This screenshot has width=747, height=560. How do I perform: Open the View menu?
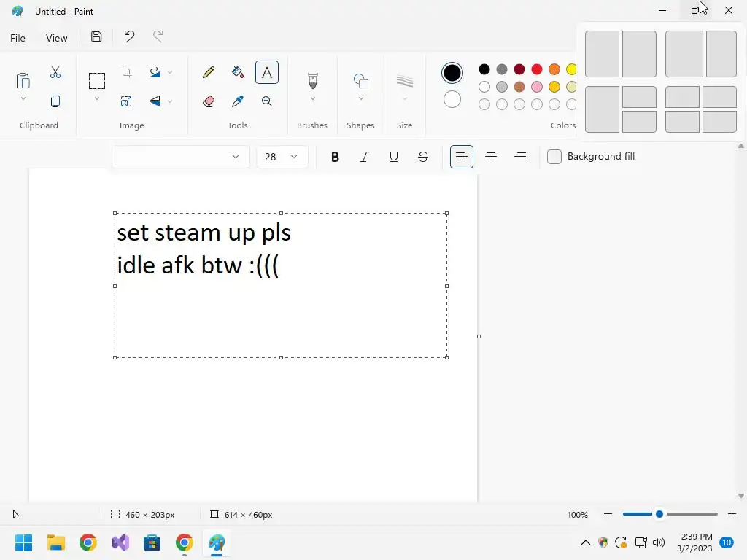[56, 38]
